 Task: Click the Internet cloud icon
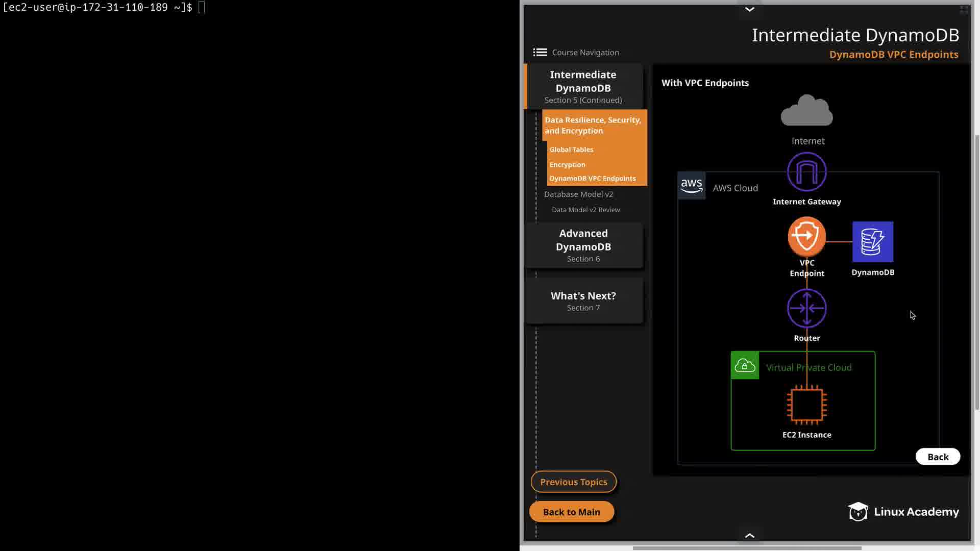click(806, 111)
